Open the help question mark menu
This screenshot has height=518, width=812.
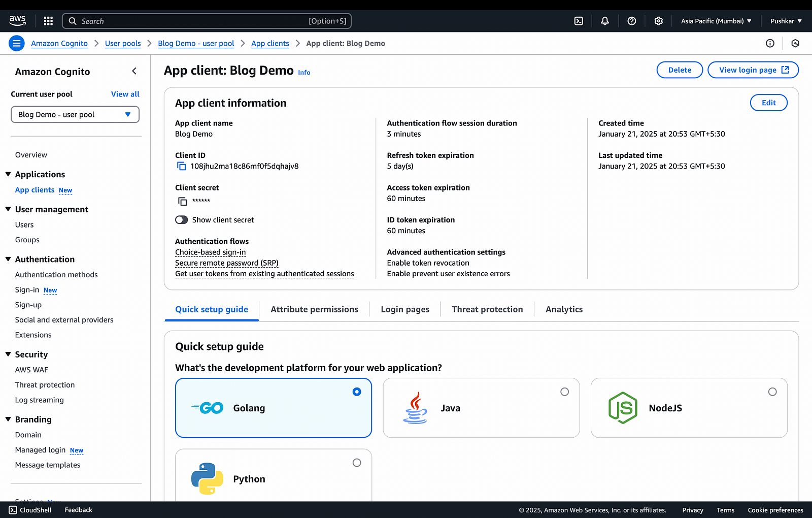[x=632, y=21]
